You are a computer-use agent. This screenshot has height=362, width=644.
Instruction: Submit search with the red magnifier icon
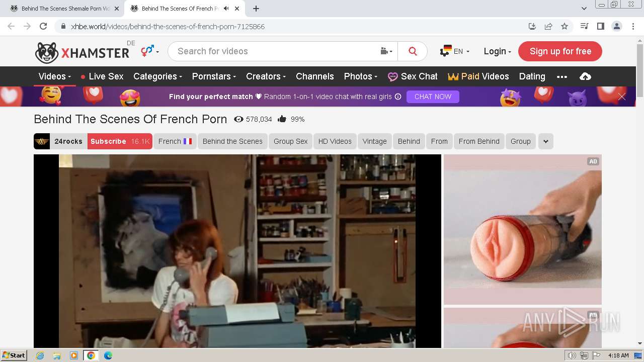pyautogui.click(x=413, y=51)
